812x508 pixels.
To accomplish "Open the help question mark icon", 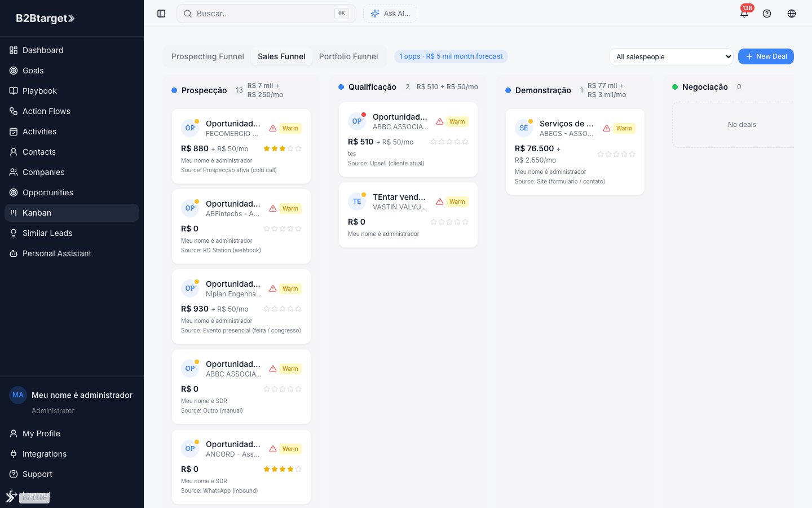I will (x=767, y=14).
